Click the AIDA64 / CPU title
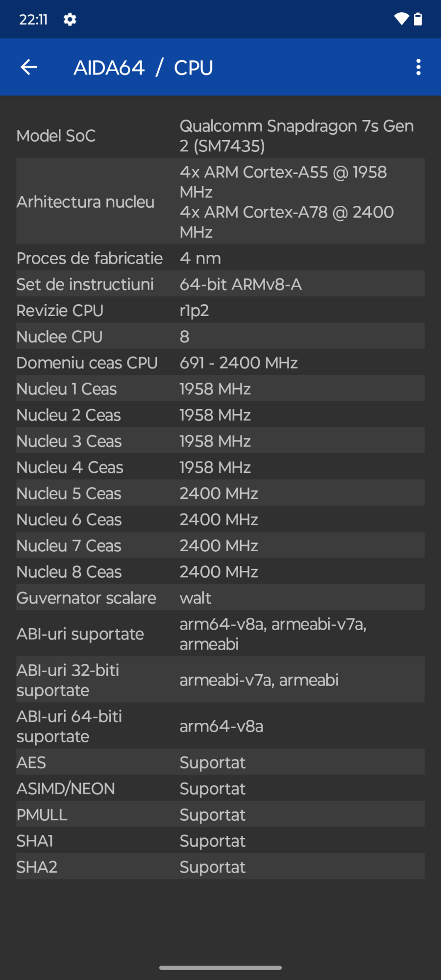 click(x=143, y=68)
